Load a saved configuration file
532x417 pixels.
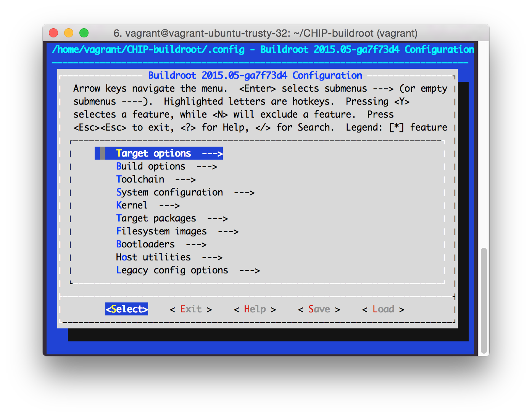pos(383,309)
